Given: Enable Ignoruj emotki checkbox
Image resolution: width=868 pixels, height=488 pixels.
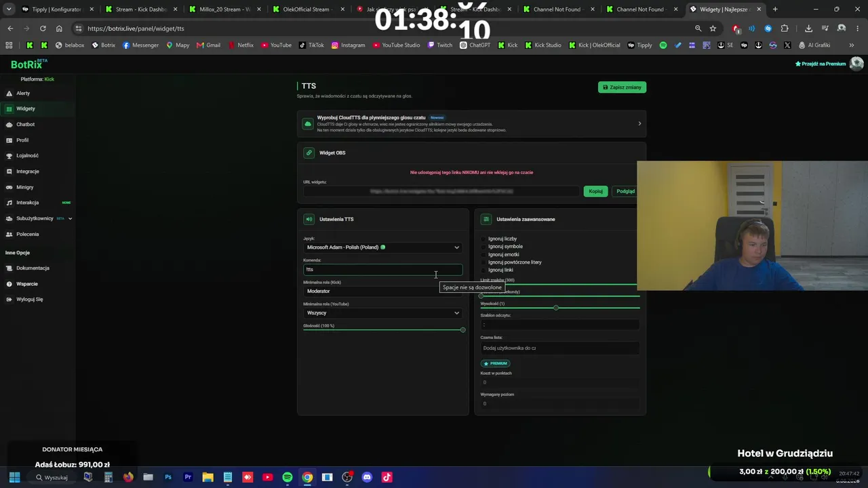Looking at the screenshot, I should (484, 255).
